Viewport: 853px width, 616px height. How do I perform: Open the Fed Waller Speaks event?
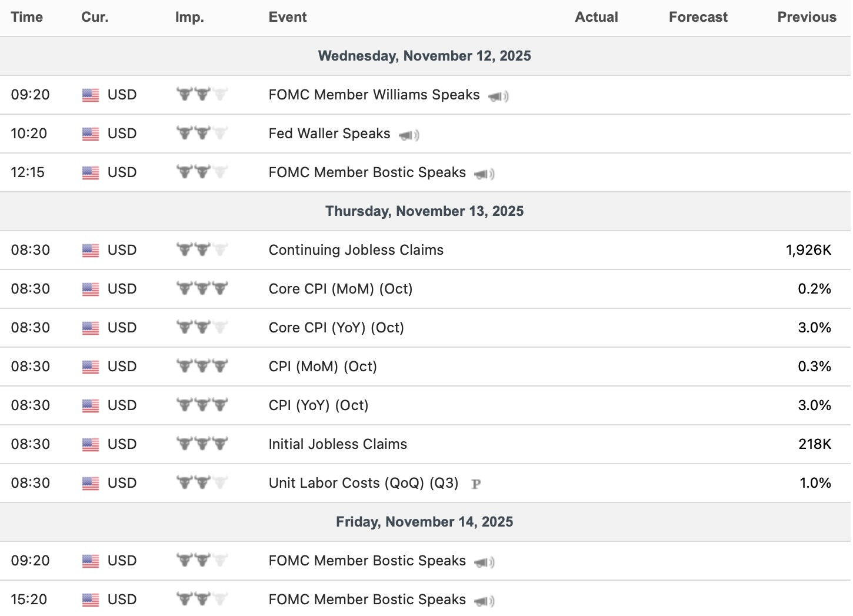click(329, 134)
